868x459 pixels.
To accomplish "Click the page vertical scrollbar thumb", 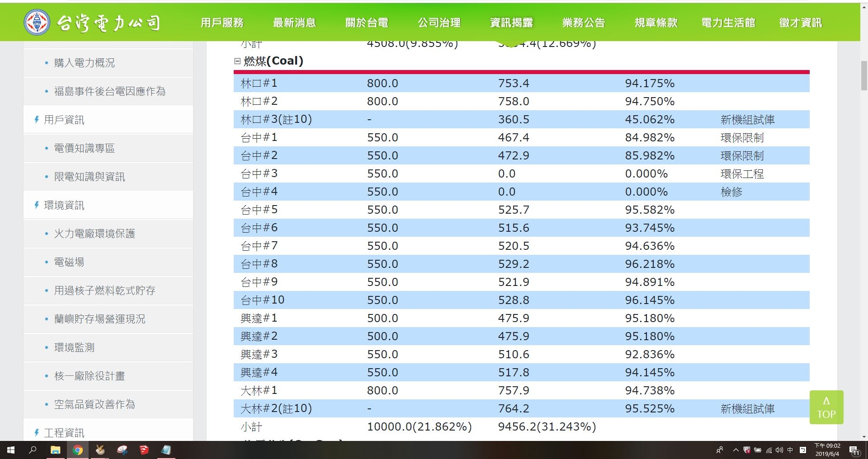I will coord(864,76).
